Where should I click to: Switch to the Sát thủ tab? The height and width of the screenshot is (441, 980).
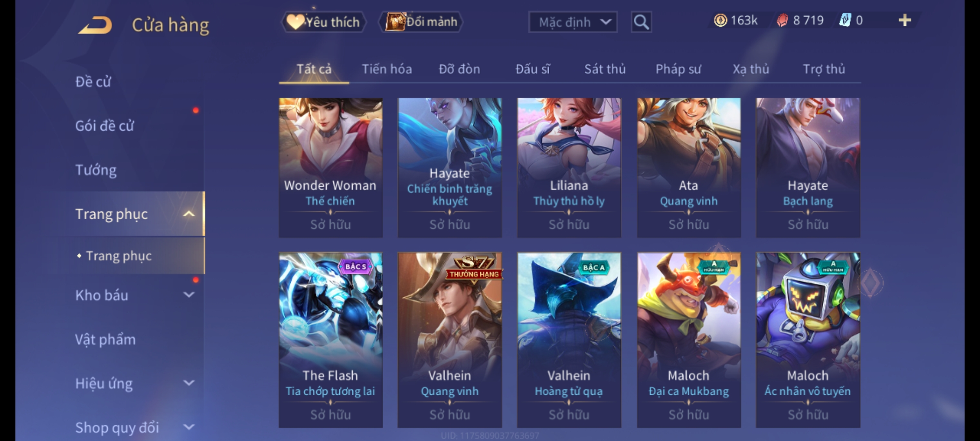click(605, 69)
